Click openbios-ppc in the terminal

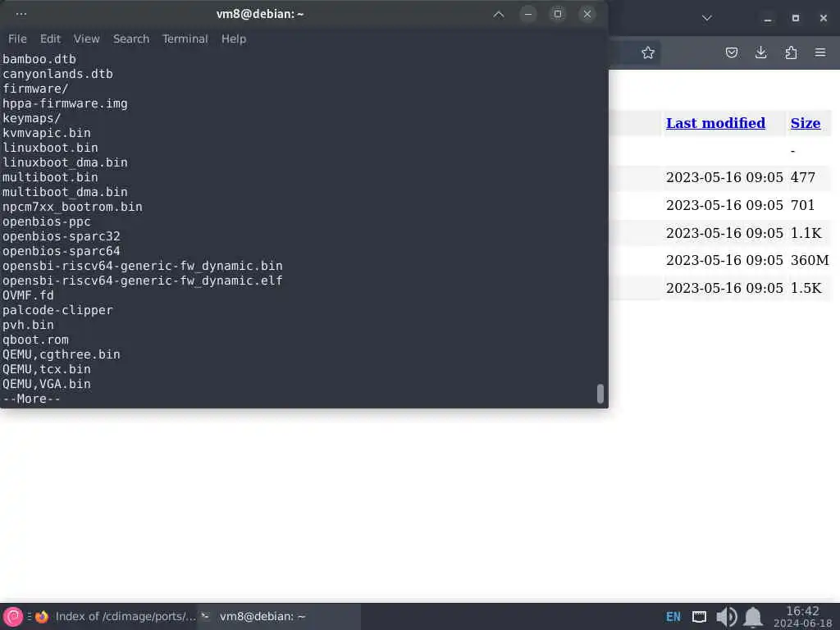coord(47,221)
